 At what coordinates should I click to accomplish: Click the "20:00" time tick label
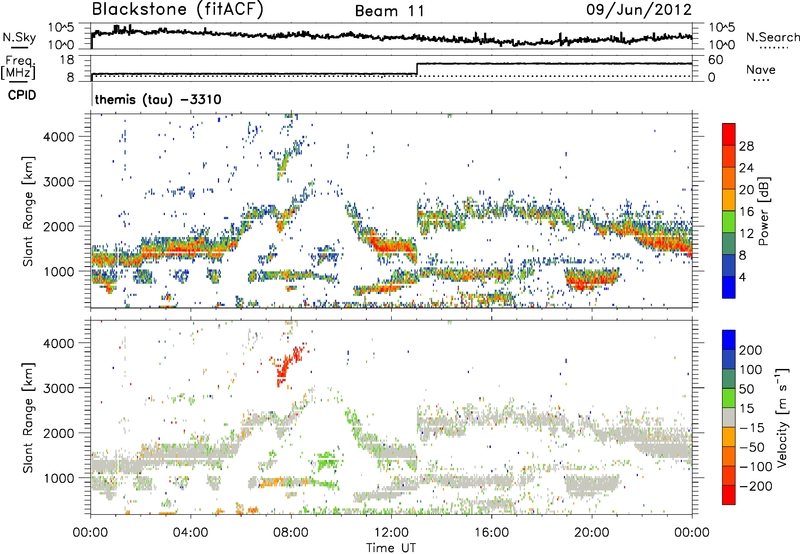coord(592,533)
